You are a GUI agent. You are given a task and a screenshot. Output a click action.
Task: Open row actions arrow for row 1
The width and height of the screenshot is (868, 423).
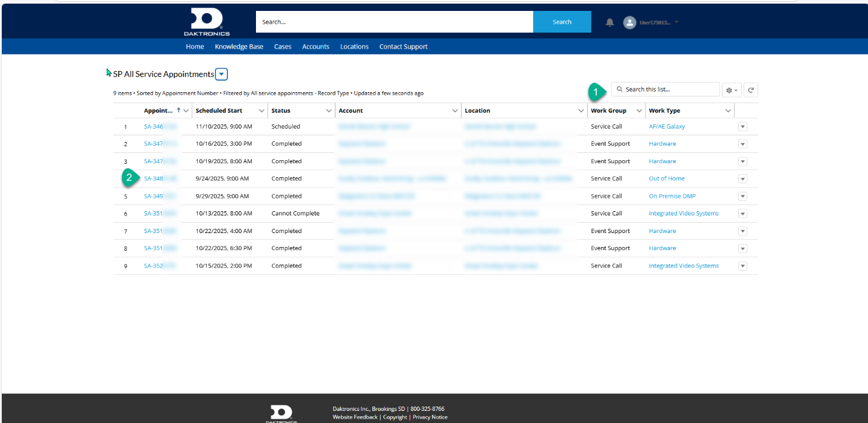pos(742,127)
